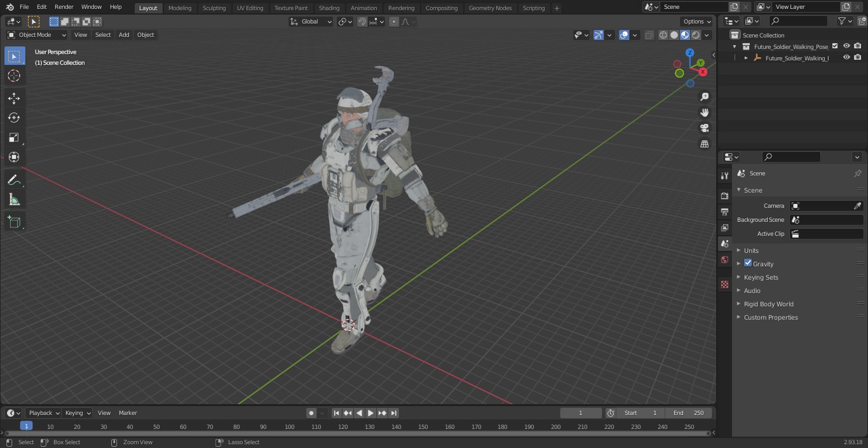Switch to the UV Editing workspace tab
This screenshot has width=868, height=448.
click(250, 8)
